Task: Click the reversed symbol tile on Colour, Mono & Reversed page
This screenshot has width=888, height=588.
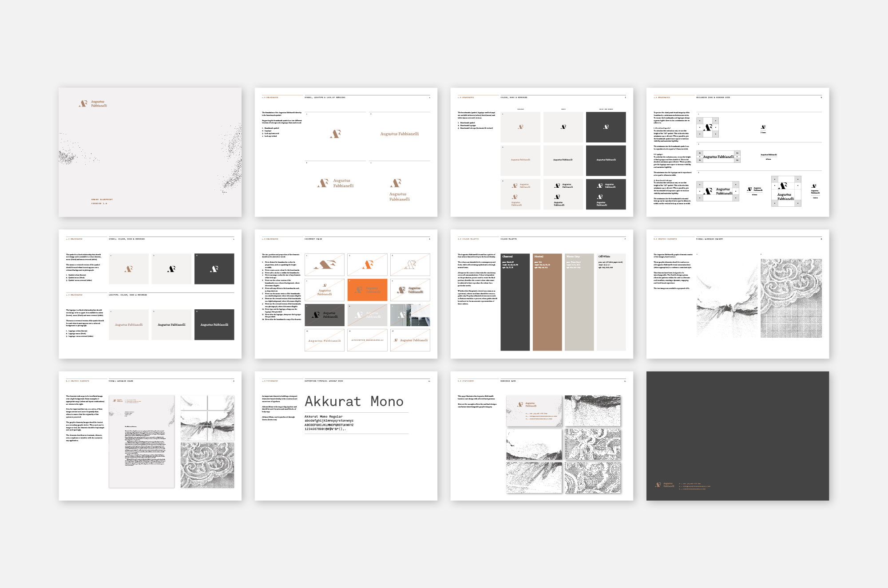Action: pos(606,127)
